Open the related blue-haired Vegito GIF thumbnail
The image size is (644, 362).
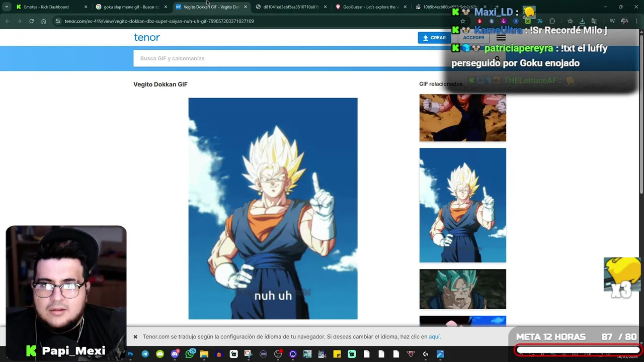[462, 289]
